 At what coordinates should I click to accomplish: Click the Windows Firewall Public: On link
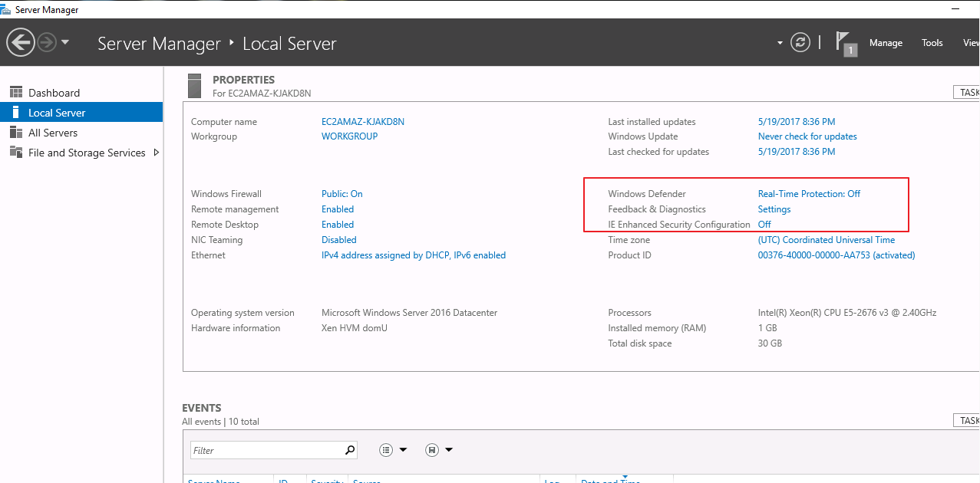click(x=342, y=194)
